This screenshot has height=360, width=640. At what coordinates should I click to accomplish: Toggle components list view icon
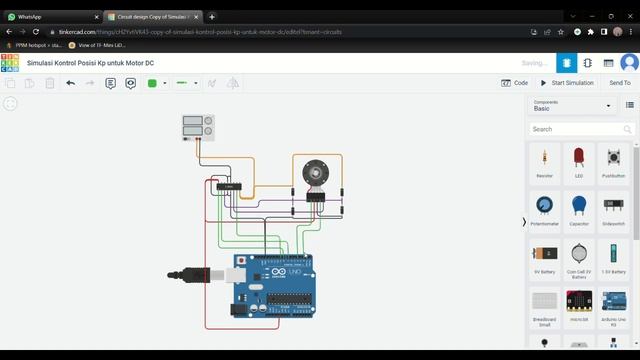click(x=630, y=105)
